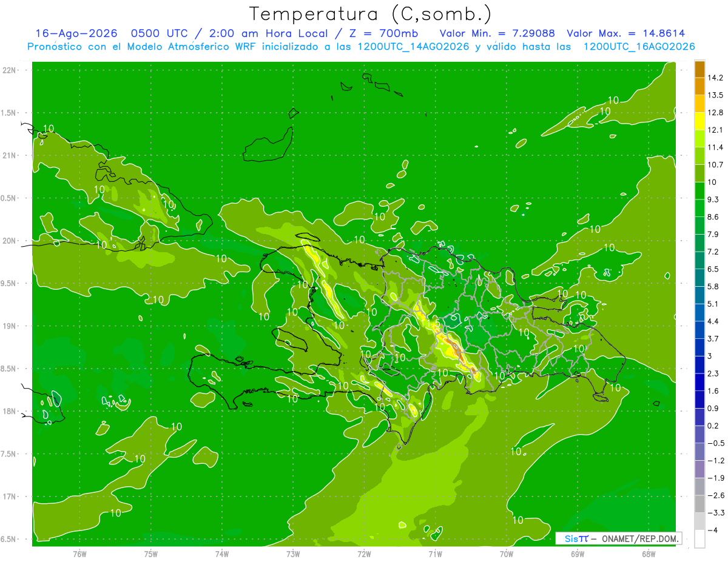This screenshot has width=728, height=562.
Task: Click the '9.3' color scale label
Action: 714,199
